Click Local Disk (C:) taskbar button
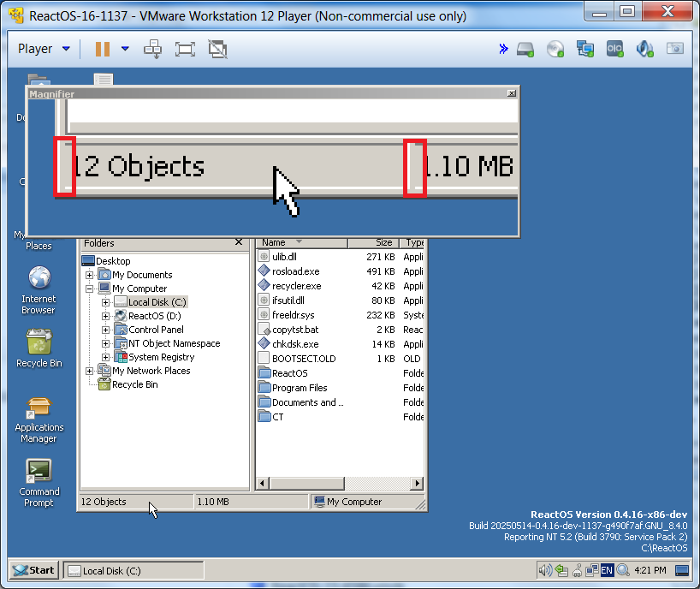 click(x=133, y=571)
